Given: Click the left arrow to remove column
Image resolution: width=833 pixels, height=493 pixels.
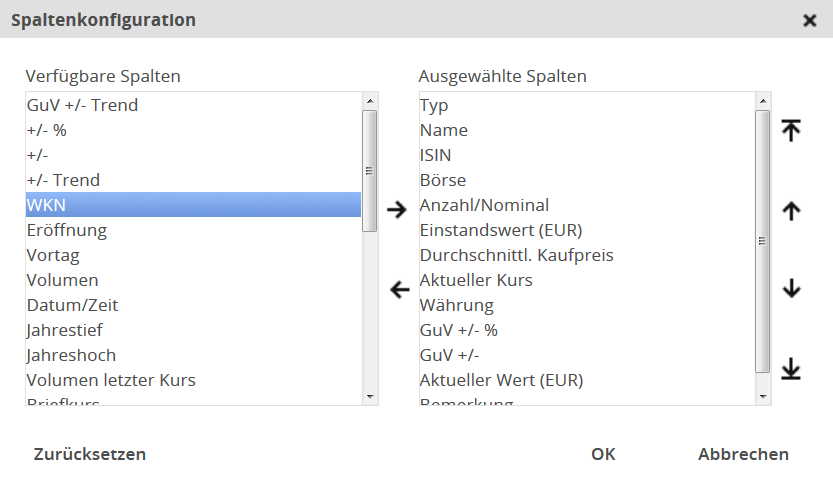Looking at the screenshot, I should pos(399,290).
